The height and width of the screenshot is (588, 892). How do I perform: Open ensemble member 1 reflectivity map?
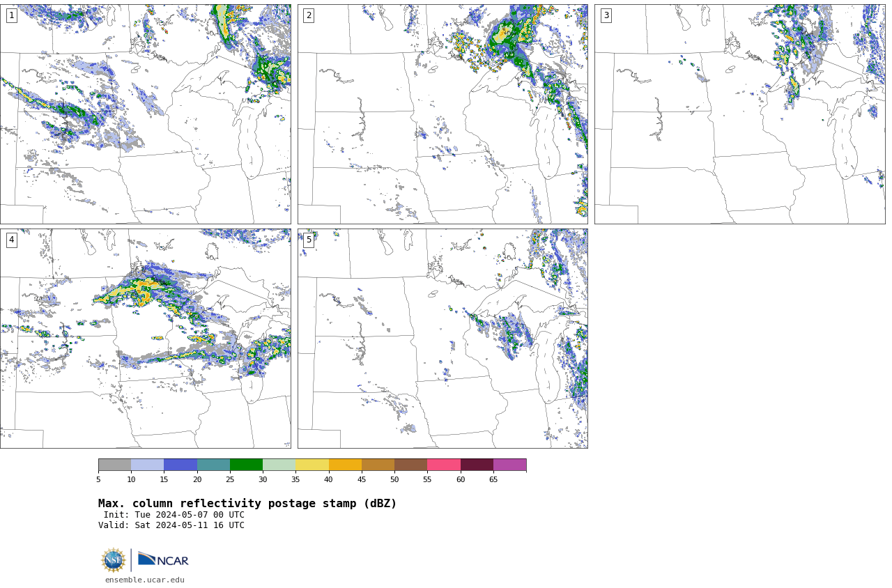(146, 114)
